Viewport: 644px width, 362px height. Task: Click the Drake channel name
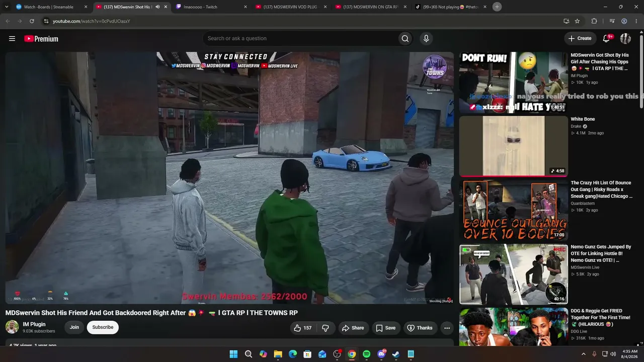(x=576, y=126)
